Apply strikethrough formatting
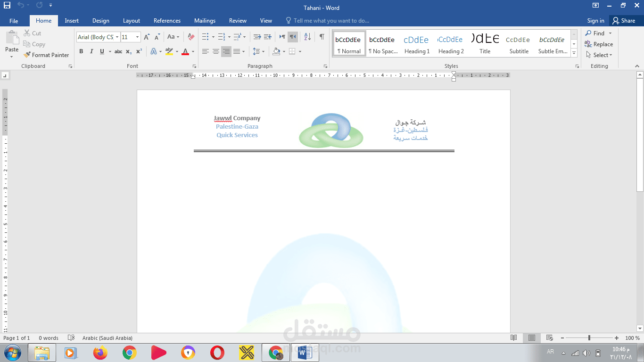Viewport: 644px width, 362px height. (x=118, y=51)
